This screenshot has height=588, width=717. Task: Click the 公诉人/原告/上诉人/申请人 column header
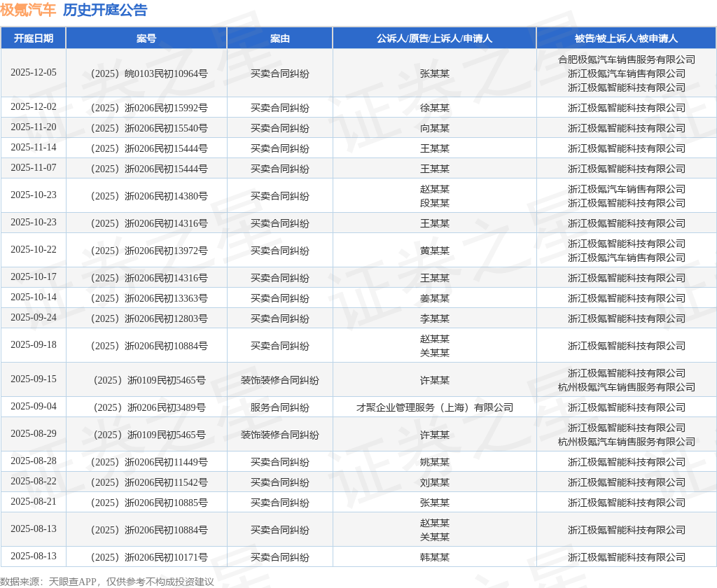[434, 38]
